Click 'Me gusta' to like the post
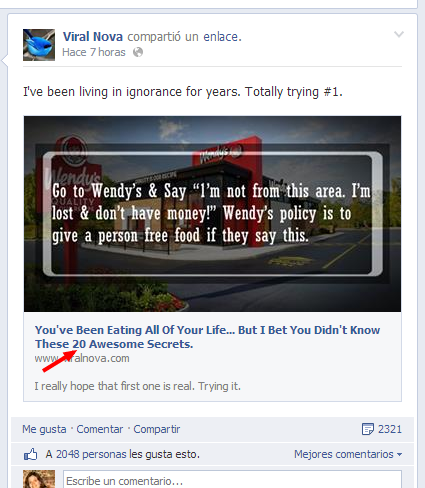425x488 pixels. [x=44, y=429]
